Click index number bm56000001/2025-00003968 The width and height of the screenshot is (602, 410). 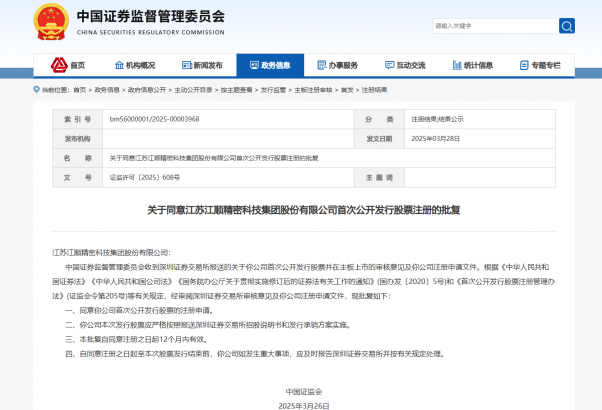[154, 119]
